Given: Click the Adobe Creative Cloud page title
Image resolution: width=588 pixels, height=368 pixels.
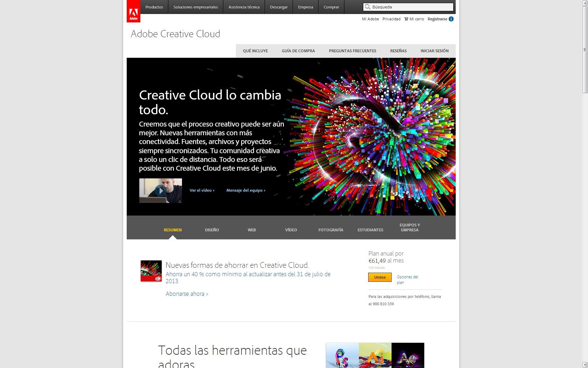Looking at the screenshot, I should tap(175, 34).
